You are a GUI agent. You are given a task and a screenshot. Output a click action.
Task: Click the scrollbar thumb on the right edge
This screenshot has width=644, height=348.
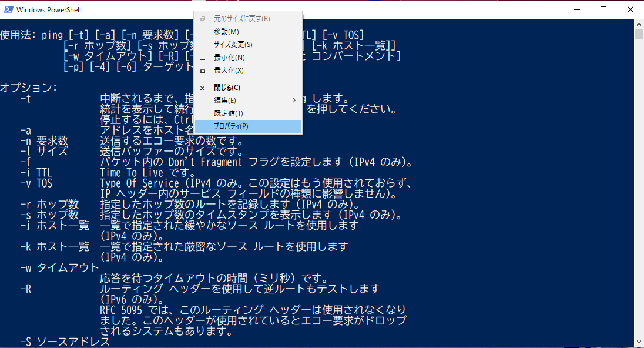click(x=639, y=35)
